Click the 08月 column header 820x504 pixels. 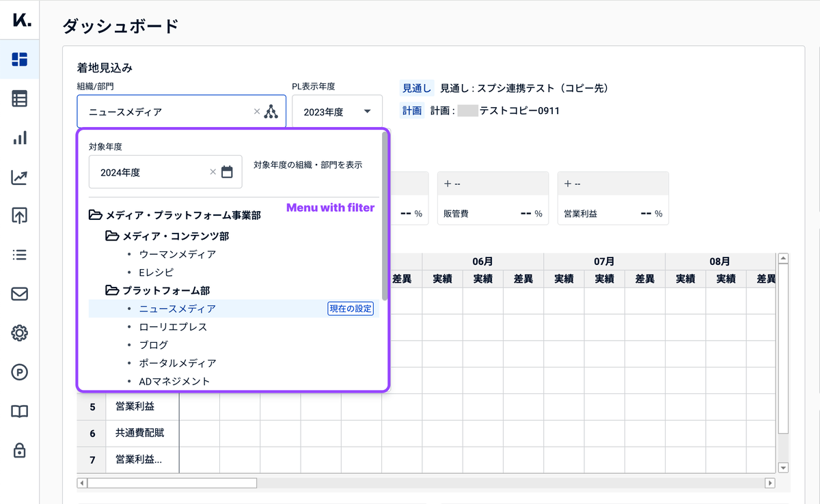(720, 262)
